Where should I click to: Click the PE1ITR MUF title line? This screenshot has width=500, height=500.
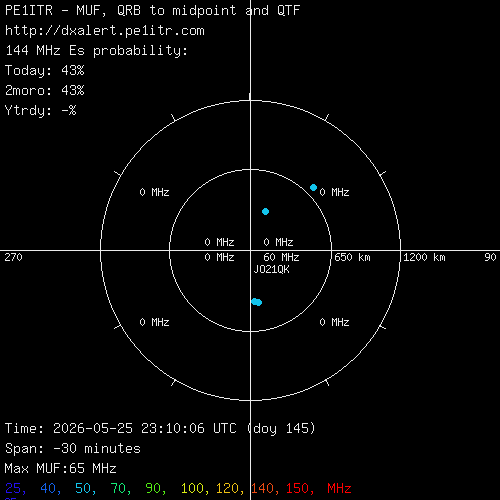(153, 11)
